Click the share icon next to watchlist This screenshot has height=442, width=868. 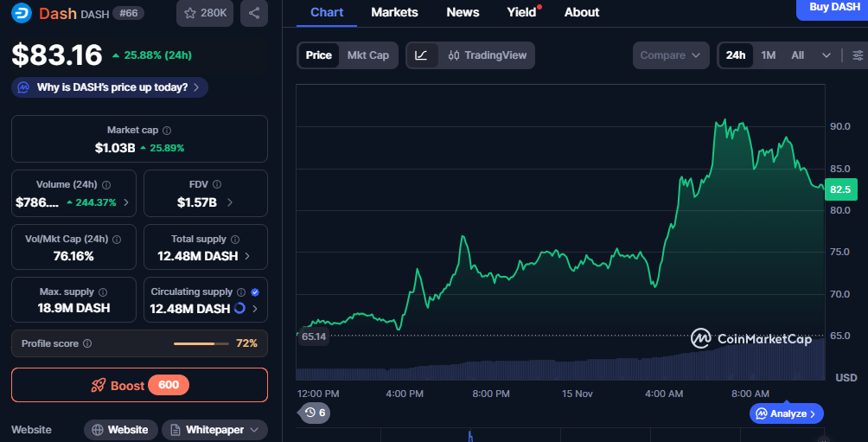pos(253,13)
